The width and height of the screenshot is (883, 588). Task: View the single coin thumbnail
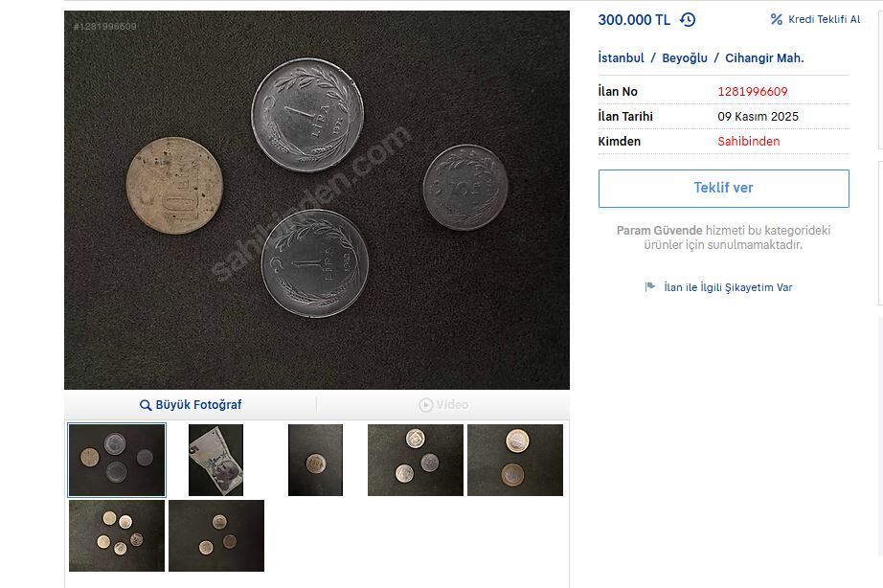[x=315, y=460]
